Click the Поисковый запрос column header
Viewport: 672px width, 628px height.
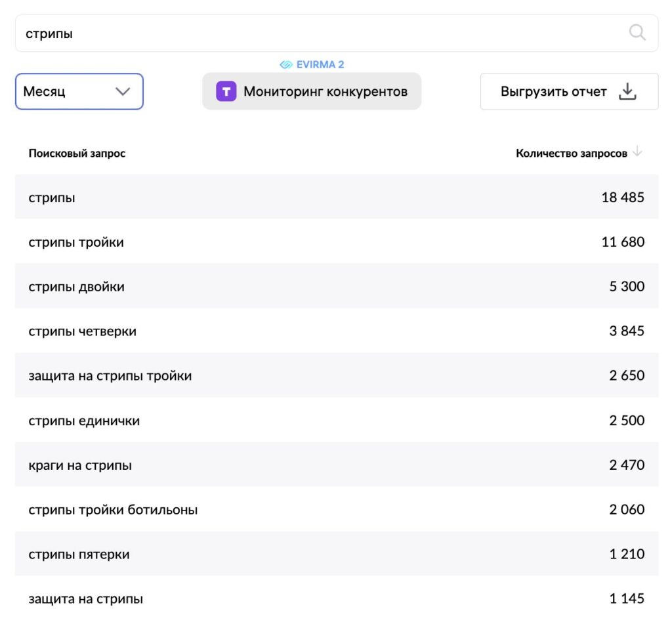pyautogui.click(x=77, y=154)
